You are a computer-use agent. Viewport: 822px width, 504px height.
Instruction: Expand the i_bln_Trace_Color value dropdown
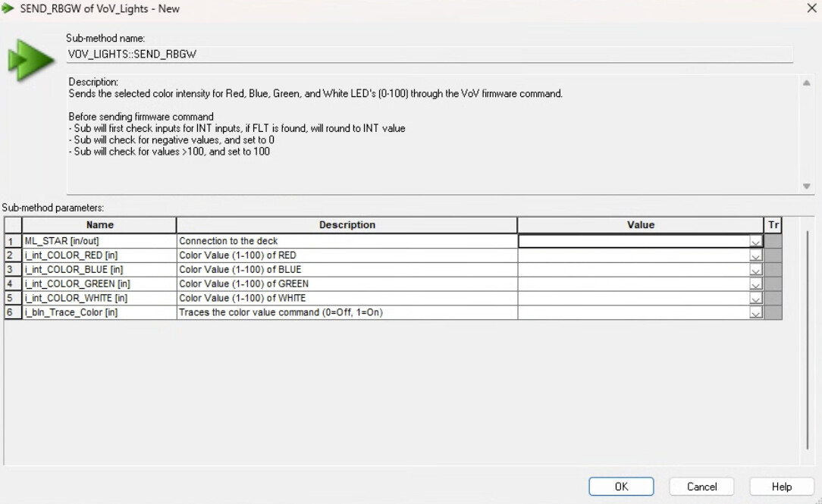[x=755, y=312]
